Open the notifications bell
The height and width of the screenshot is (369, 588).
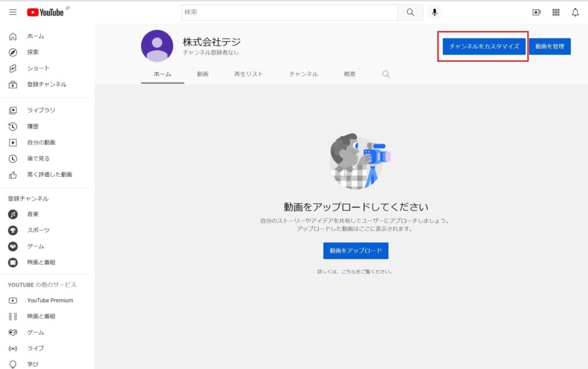coord(575,13)
